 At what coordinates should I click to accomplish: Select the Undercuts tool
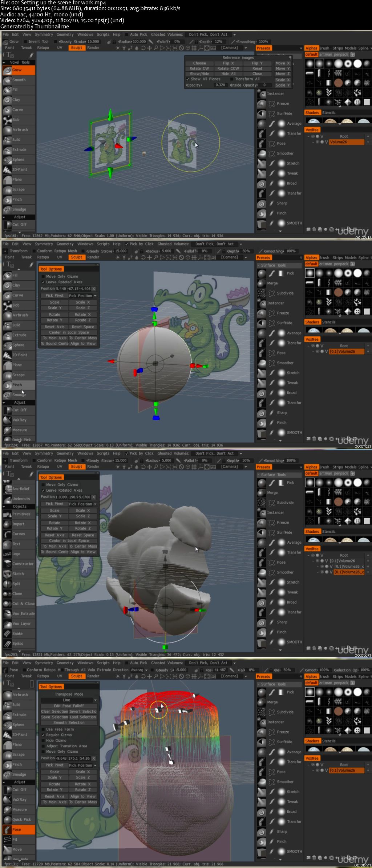pyautogui.click(x=19, y=499)
